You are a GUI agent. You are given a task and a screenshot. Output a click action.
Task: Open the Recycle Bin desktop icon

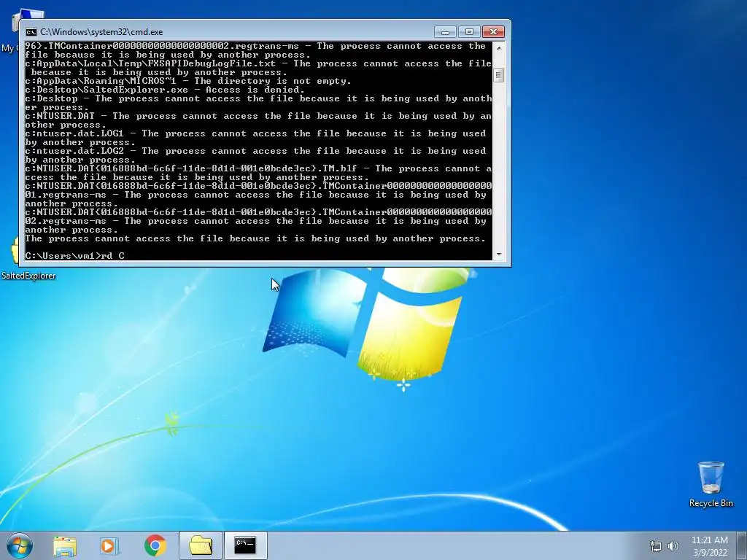point(711,484)
